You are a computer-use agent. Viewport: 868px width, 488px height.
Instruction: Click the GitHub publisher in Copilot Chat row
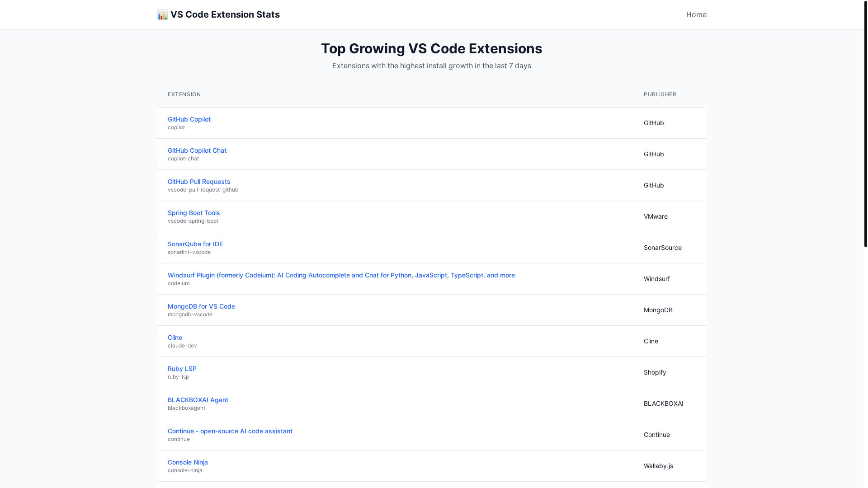(654, 154)
